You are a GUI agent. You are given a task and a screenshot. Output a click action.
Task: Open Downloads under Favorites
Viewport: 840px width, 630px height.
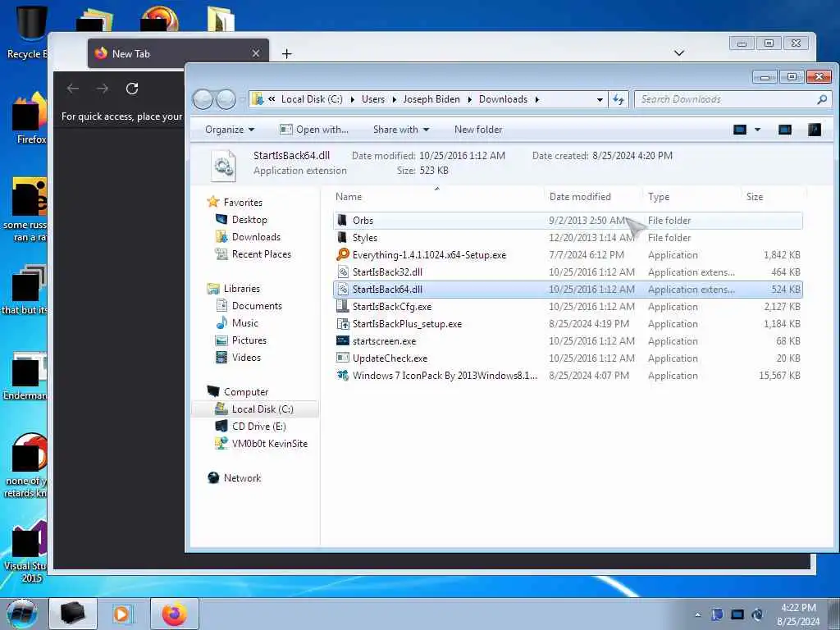(x=256, y=237)
